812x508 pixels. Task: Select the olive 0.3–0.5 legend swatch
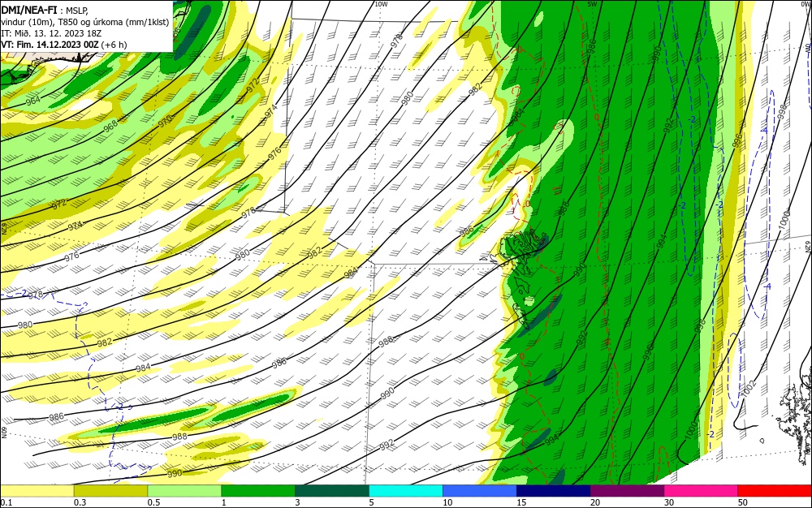point(110,491)
